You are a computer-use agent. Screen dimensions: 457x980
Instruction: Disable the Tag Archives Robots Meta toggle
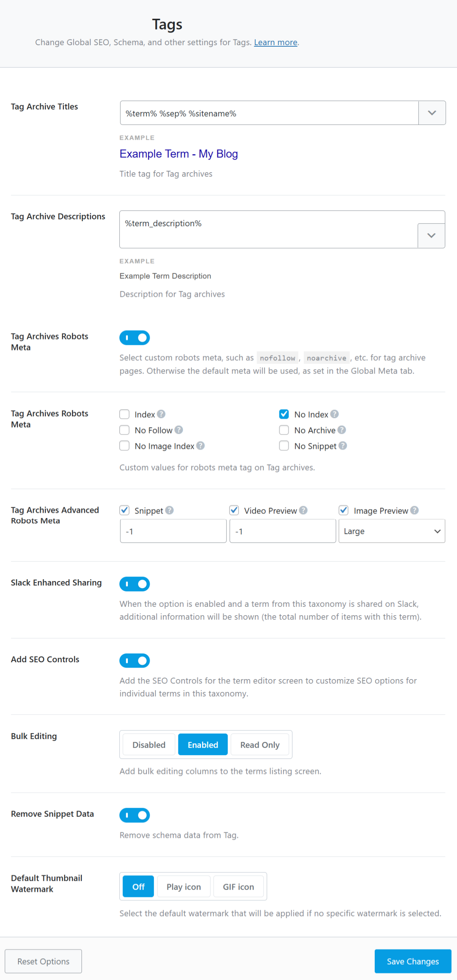point(134,338)
